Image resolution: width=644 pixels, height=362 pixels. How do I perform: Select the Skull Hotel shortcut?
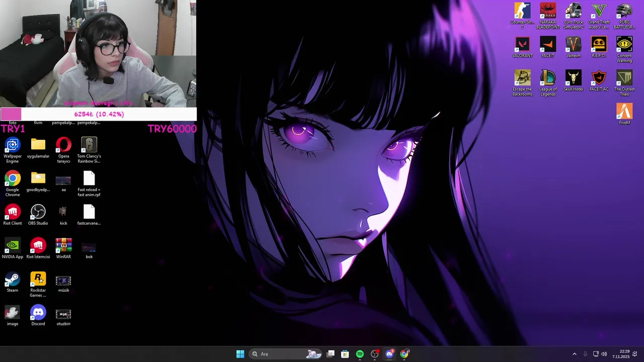574,81
